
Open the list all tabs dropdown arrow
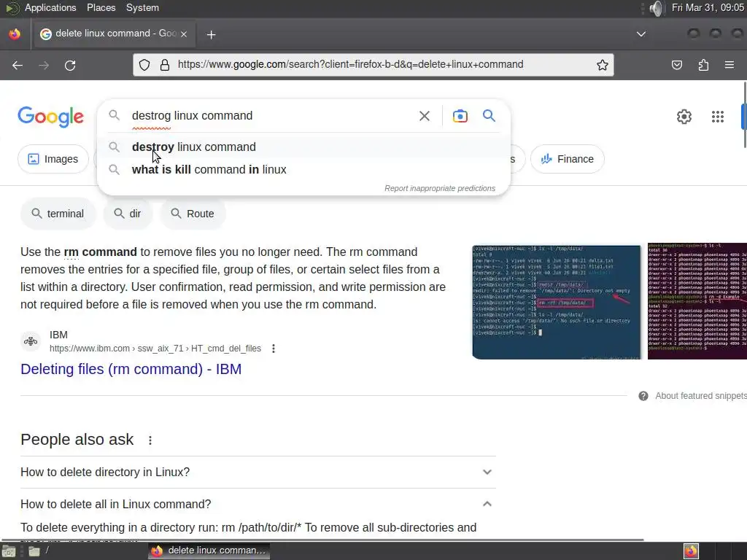[641, 34]
